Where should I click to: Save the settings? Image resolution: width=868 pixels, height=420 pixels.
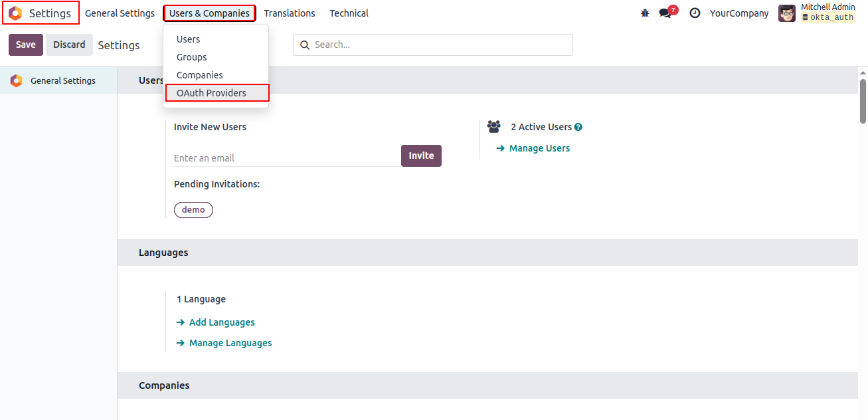(26, 45)
